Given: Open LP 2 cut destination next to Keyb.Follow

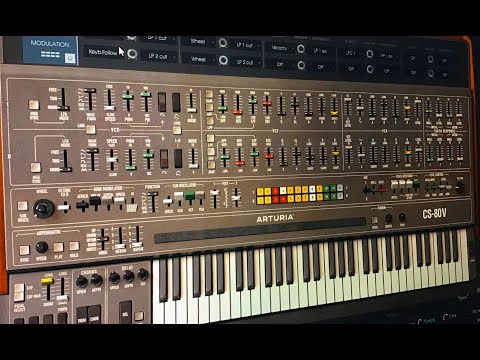Looking at the screenshot, I should click(x=160, y=56).
